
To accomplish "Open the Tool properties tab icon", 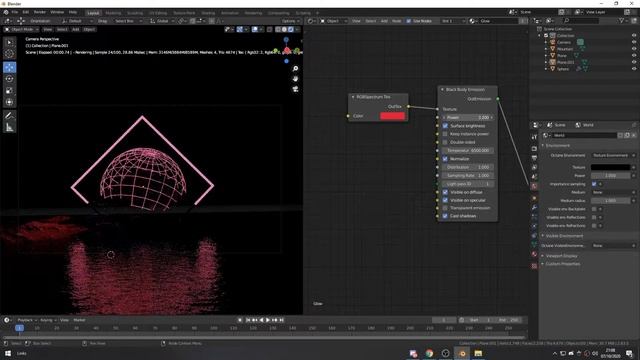I will 534,137.
